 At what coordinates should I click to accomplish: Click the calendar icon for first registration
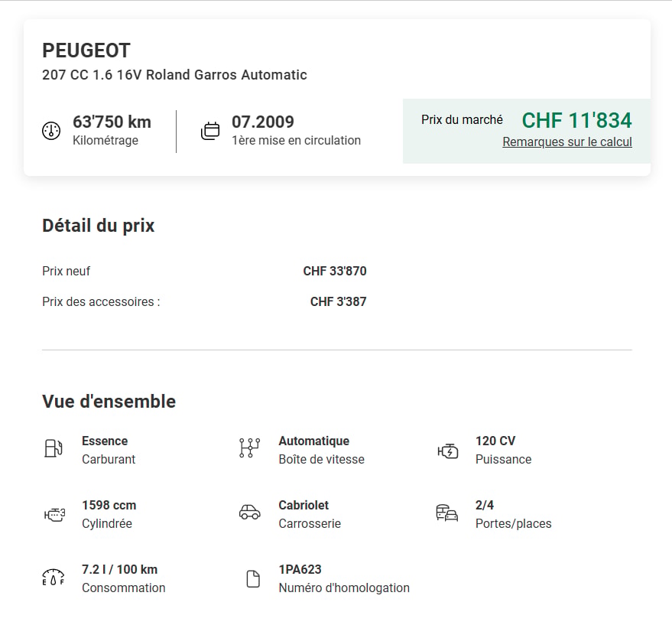(x=210, y=131)
